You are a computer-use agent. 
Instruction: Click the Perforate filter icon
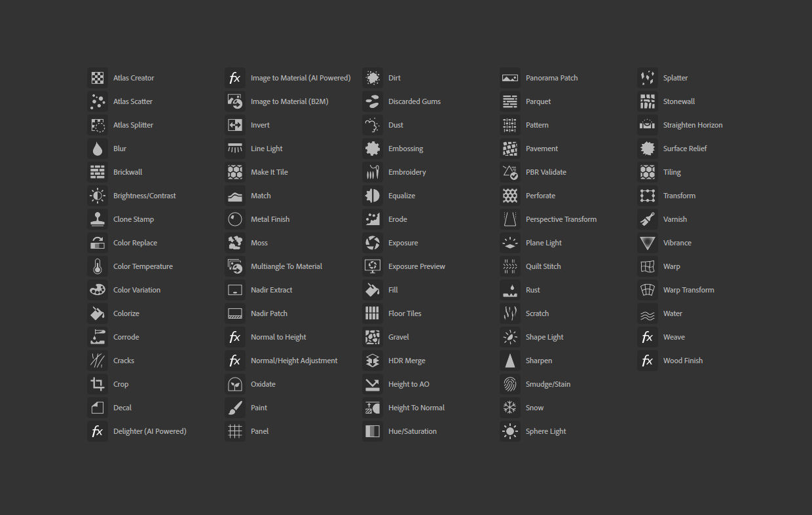click(510, 196)
